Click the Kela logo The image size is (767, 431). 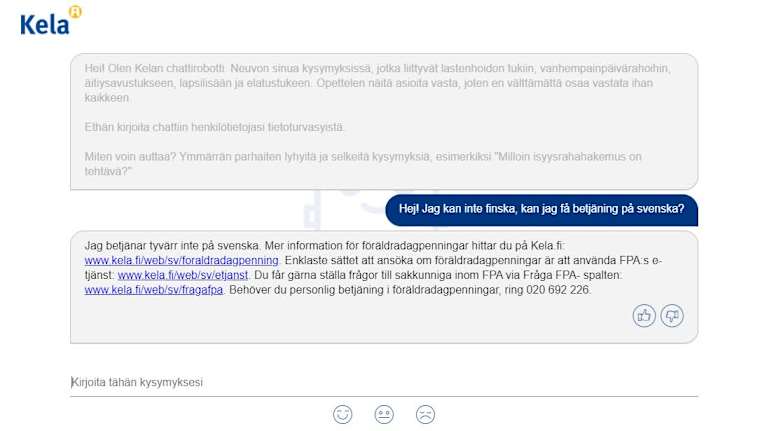(51, 21)
